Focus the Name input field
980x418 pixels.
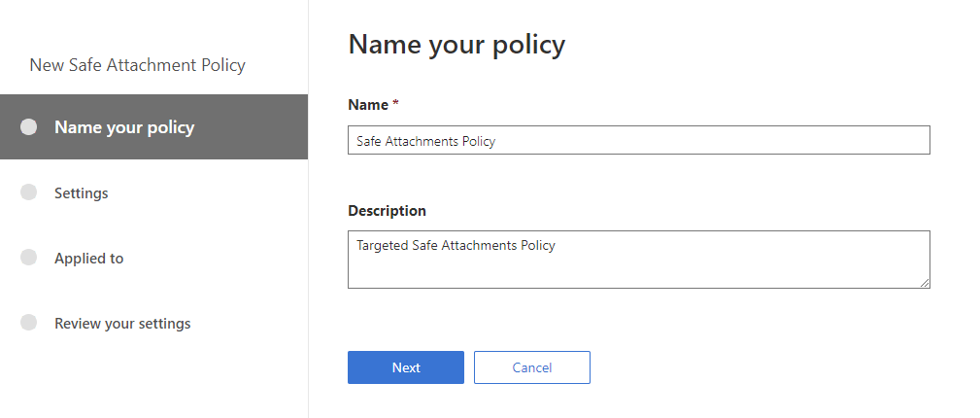pyautogui.click(x=638, y=140)
